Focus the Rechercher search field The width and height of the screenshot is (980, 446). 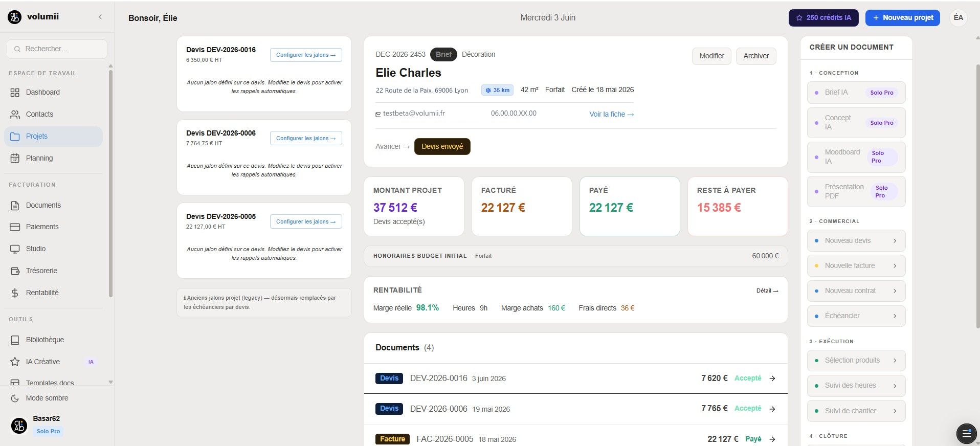[57, 49]
